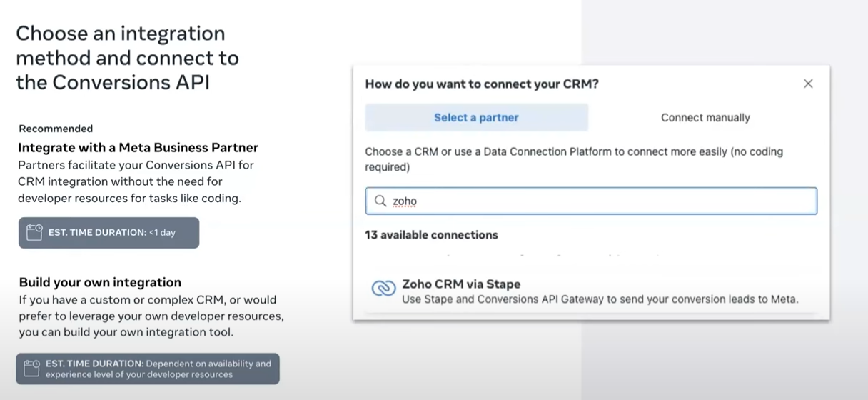
Task: Click the Stape and Conversions API Gateway description
Action: point(600,299)
